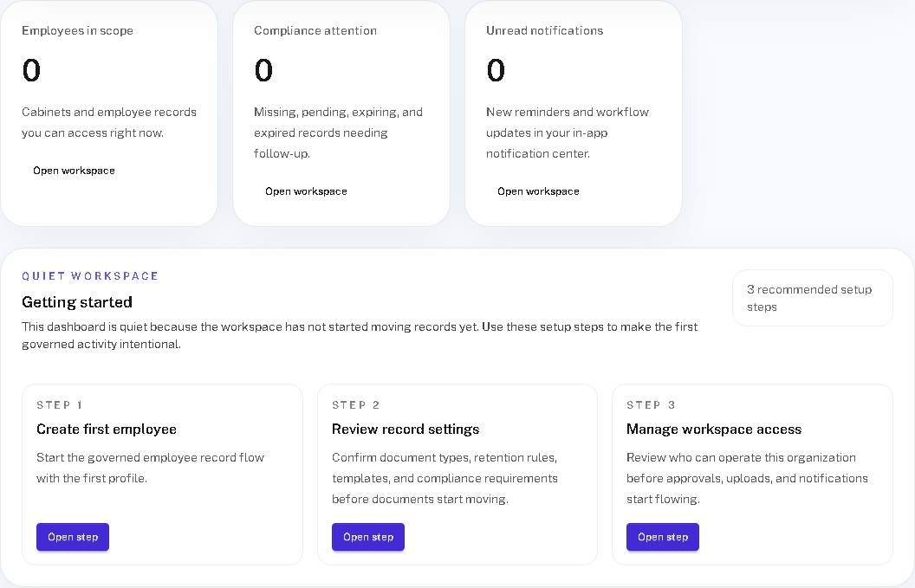Open workspace from the Unread notifications card
Screen dimensions: 915x588
(x=538, y=191)
